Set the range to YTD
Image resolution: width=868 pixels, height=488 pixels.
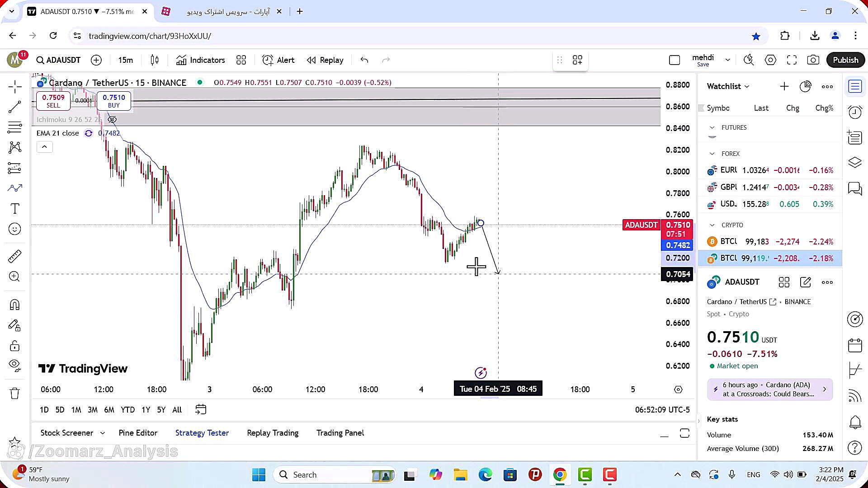(127, 410)
